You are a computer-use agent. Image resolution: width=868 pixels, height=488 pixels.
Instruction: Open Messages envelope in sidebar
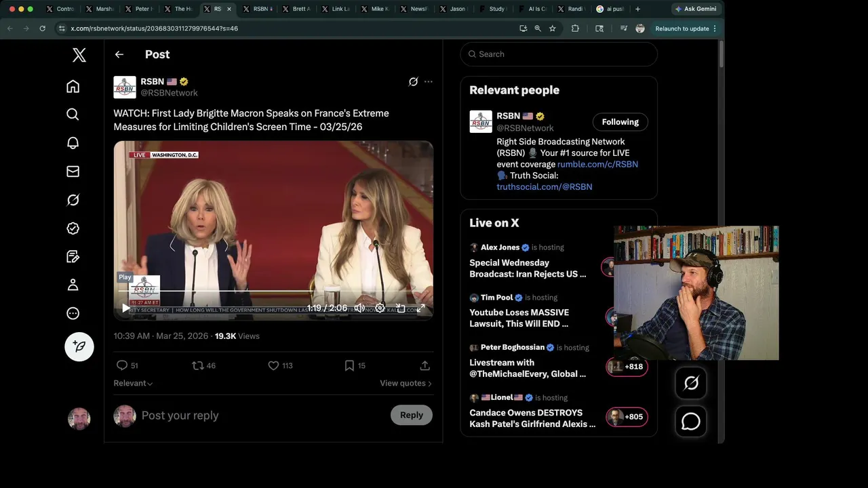[x=73, y=171]
